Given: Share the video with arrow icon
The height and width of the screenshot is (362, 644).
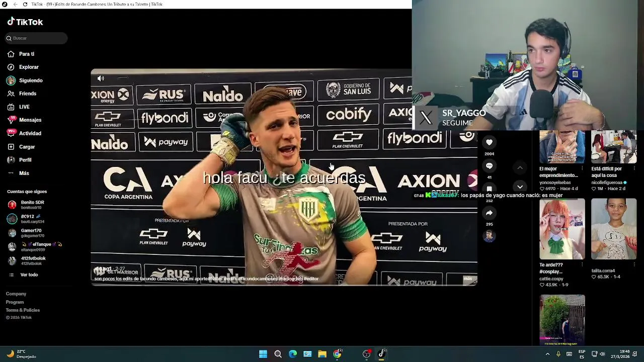Looking at the screenshot, I should pos(489,213).
